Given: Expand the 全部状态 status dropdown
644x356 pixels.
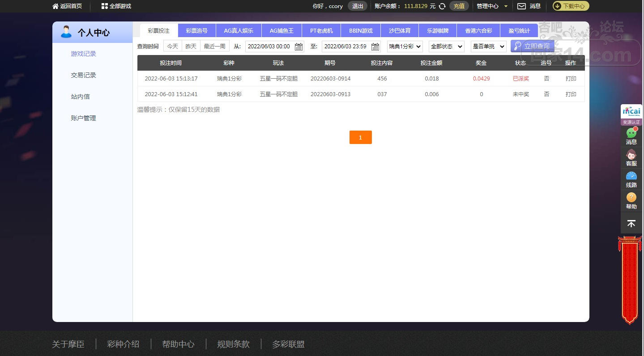Looking at the screenshot, I should [x=446, y=47].
